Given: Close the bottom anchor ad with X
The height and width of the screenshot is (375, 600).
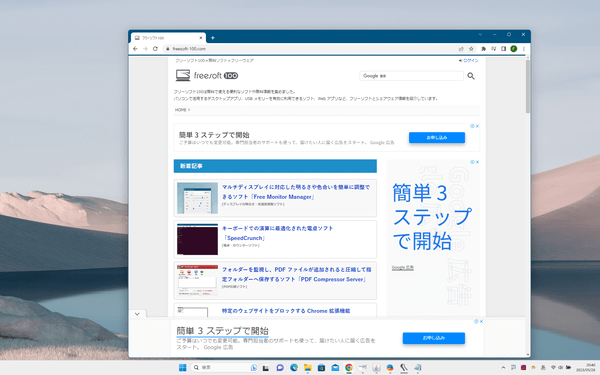Looking at the screenshot, I should coord(481,321).
